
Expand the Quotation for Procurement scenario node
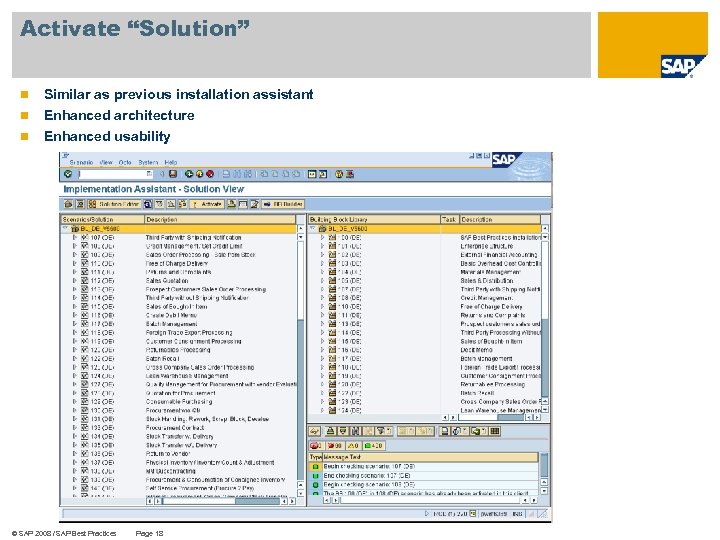[75, 393]
